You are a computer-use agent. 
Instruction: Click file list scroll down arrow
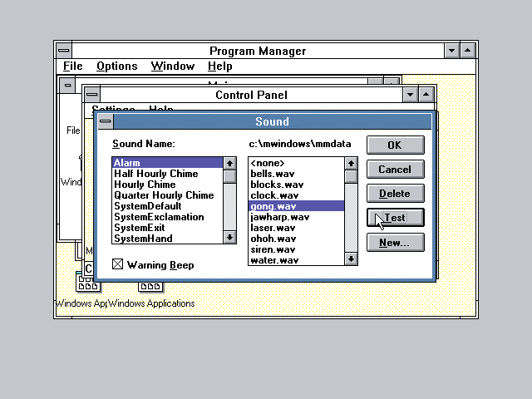pos(351,259)
